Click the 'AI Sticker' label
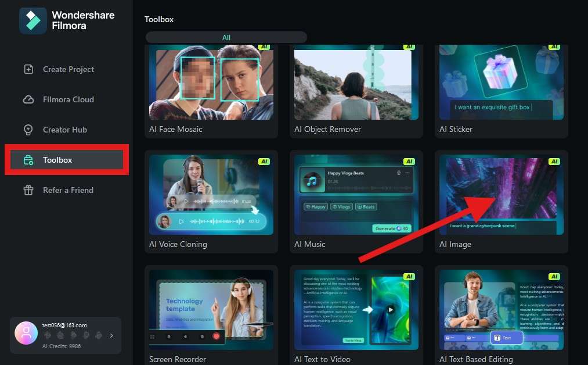588x365 pixels. pos(456,129)
